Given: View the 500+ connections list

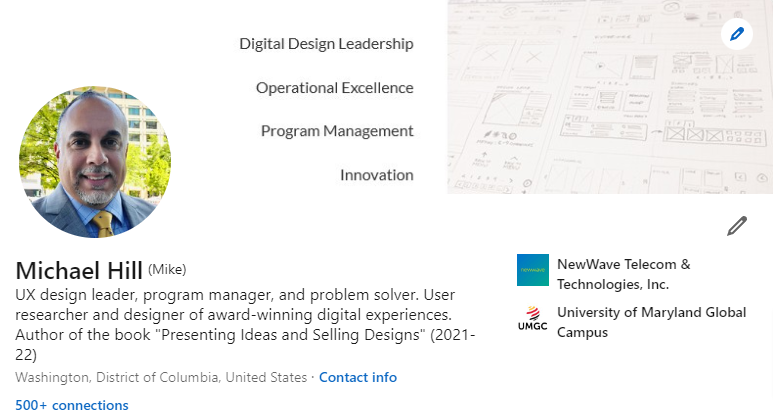Looking at the screenshot, I should click(72, 405).
